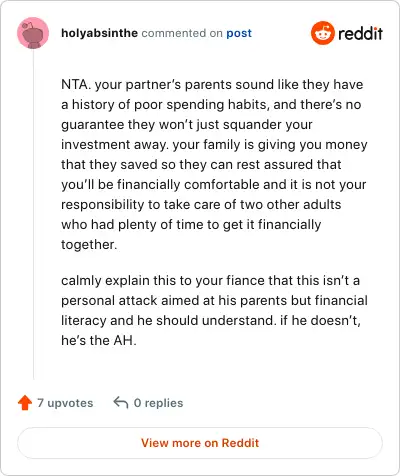Click the line "responsibility to take care of"
The image size is (400, 476).
[201, 204]
